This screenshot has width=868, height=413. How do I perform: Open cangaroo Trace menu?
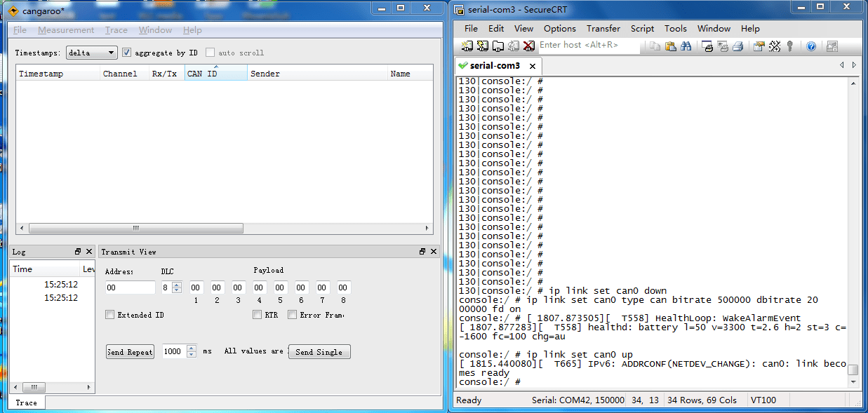click(x=116, y=30)
